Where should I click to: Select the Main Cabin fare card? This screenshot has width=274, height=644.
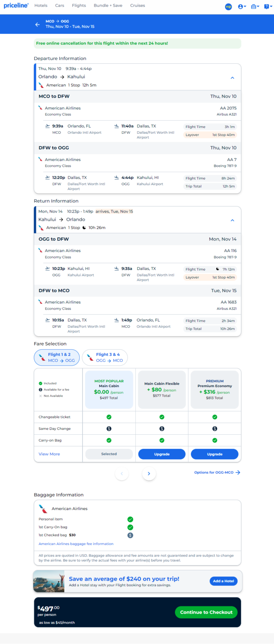109,390
